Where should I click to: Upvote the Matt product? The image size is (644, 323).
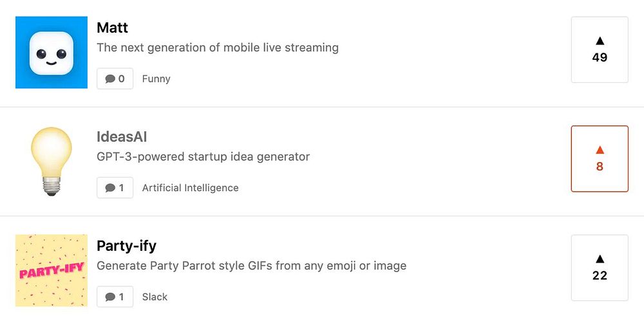click(x=600, y=50)
